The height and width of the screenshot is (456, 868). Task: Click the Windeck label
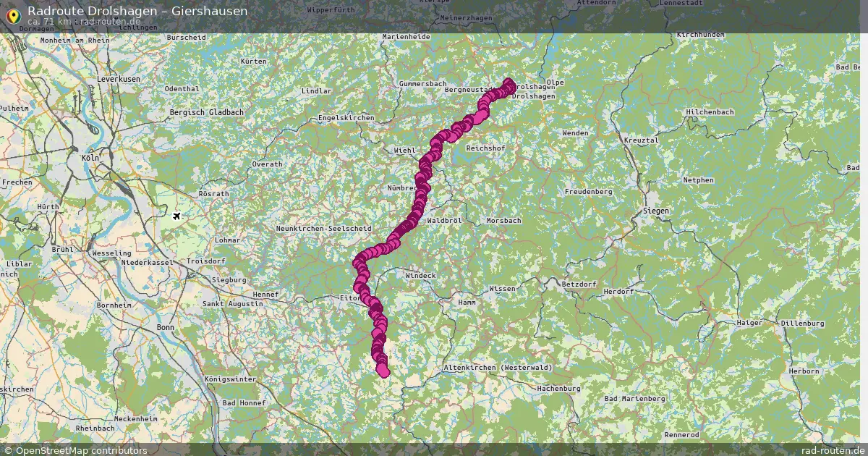point(420,275)
